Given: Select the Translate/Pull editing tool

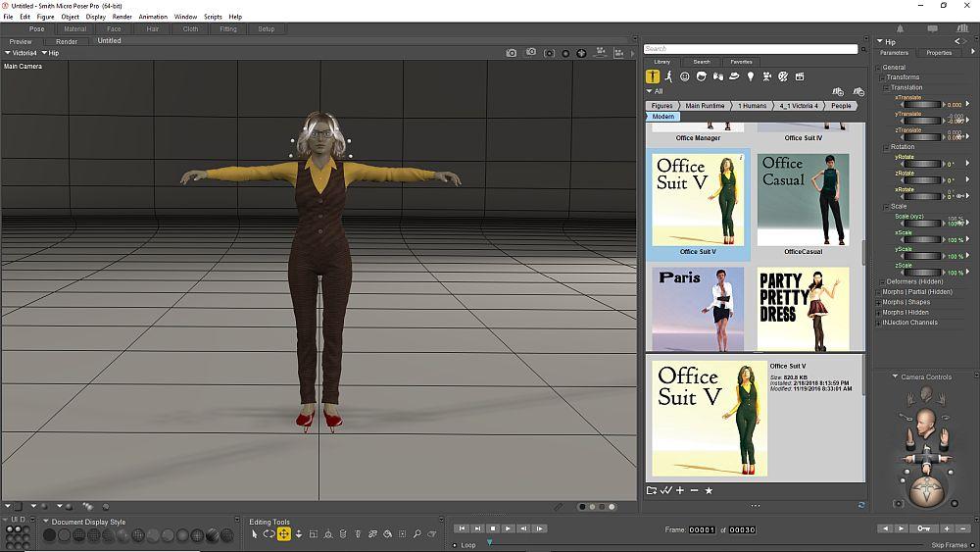Looking at the screenshot, I should (284, 534).
